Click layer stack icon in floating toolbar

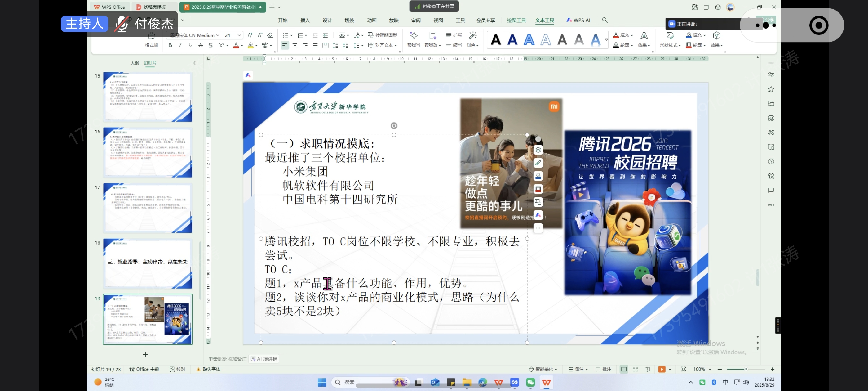click(x=538, y=150)
